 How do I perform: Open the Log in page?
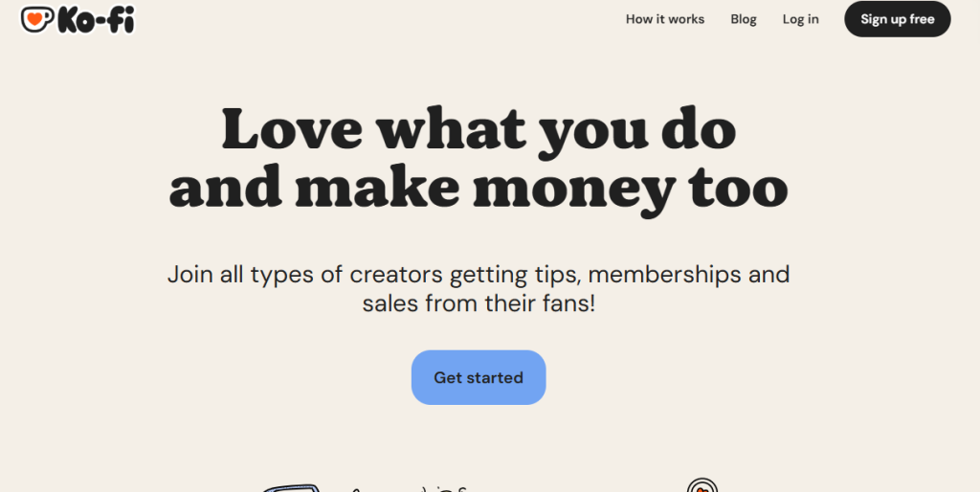pyautogui.click(x=801, y=19)
